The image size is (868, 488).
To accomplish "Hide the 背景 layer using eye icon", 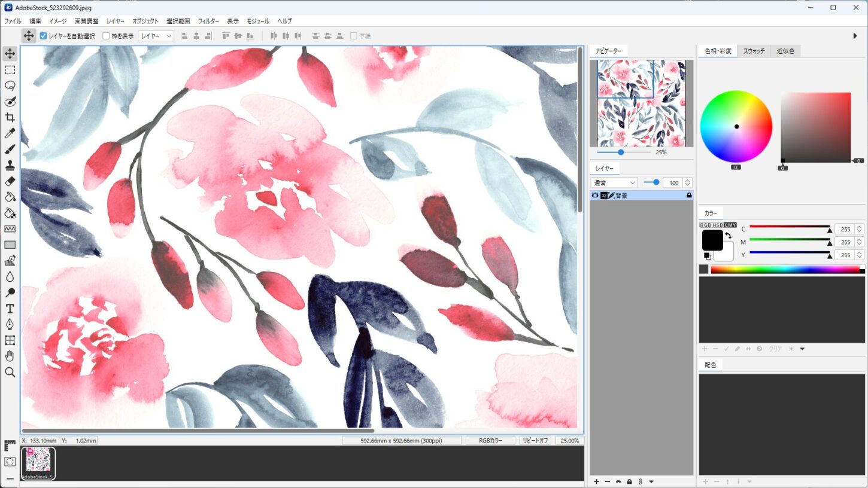I will click(595, 196).
